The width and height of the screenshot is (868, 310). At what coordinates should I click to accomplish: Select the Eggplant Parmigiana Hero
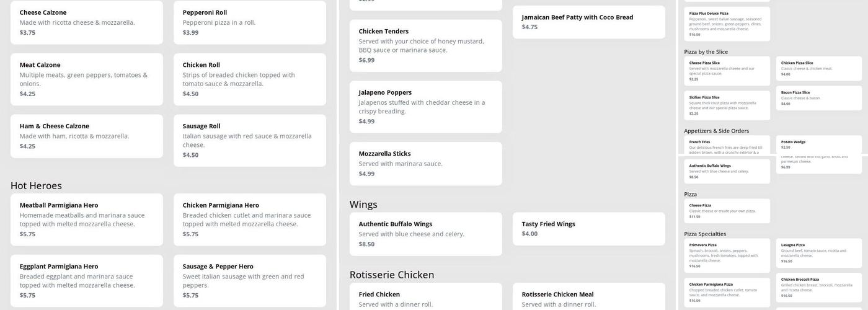click(x=87, y=280)
